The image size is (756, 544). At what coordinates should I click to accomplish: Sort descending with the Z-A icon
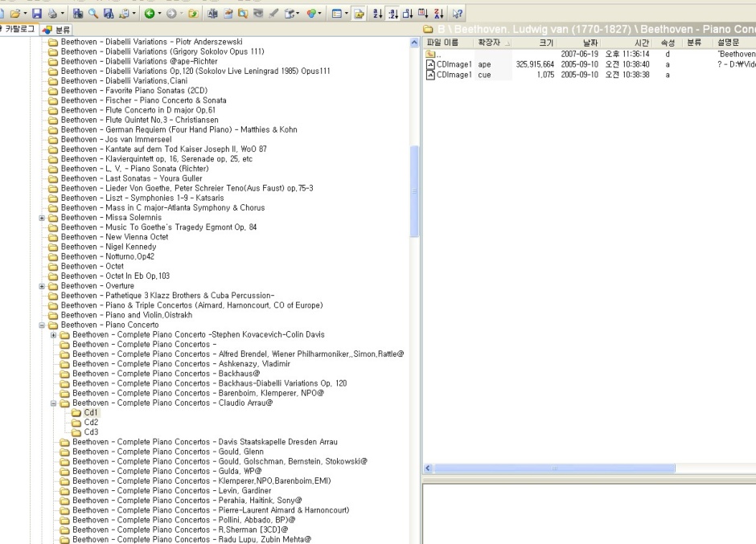(x=439, y=14)
